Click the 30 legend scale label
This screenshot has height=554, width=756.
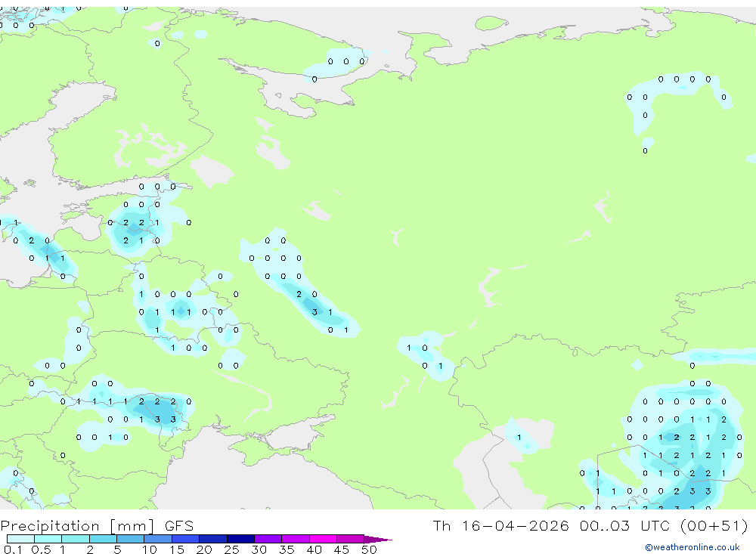pyautogui.click(x=259, y=549)
